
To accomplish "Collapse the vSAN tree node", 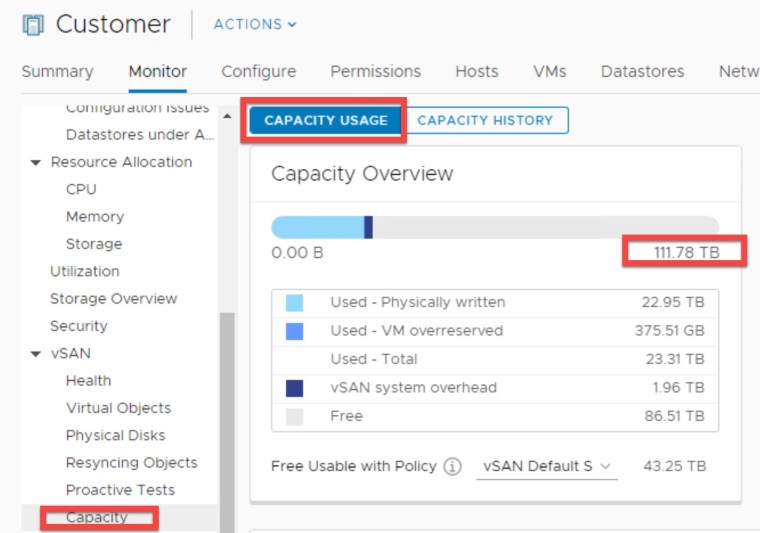I will tap(35, 354).
